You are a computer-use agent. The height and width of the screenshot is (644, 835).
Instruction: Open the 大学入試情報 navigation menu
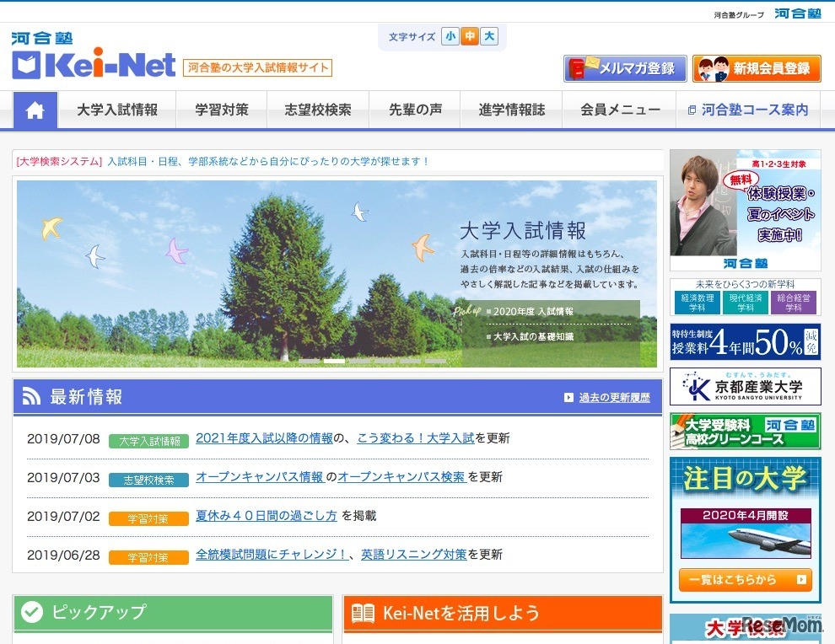click(x=116, y=109)
